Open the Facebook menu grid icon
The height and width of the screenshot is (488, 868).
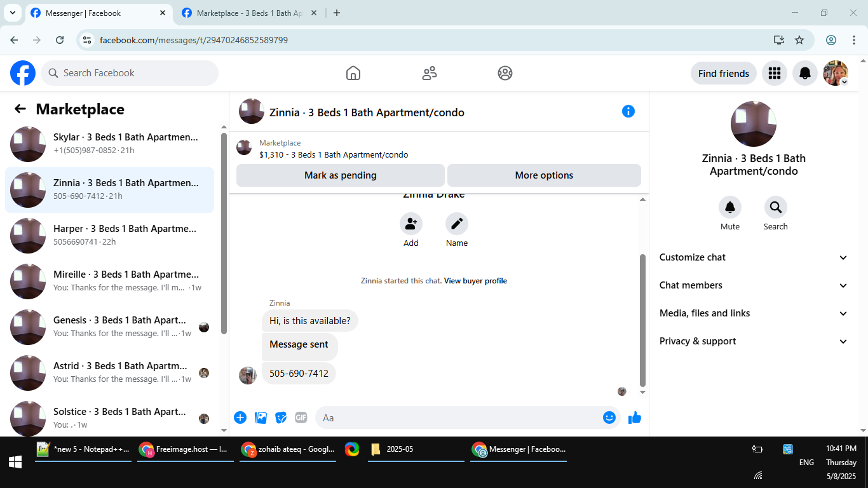click(774, 73)
